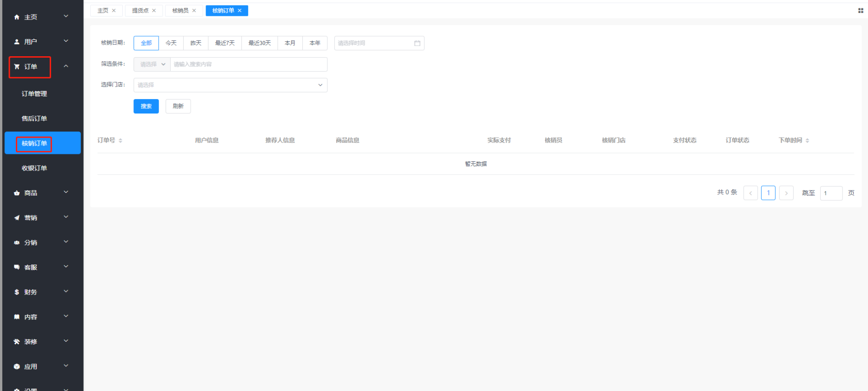Click the blue 搜索 button
Viewport: 868px width, 391px height.
(x=146, y=106)
